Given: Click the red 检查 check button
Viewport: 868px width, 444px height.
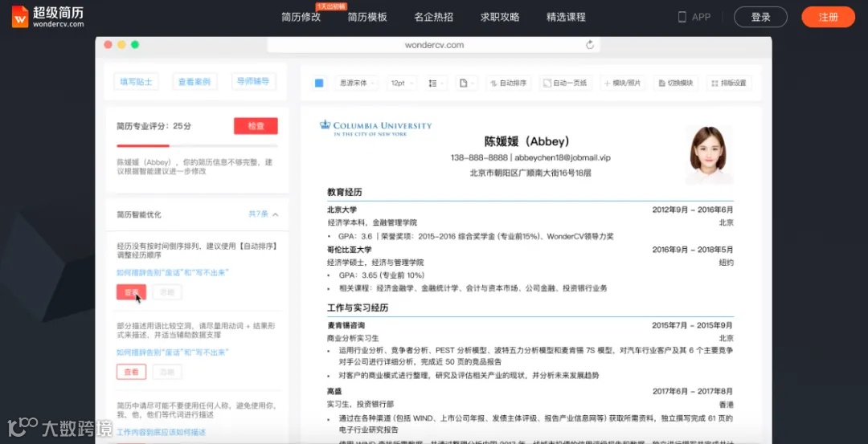Looking at the screenshot, I should click(256, 126).
